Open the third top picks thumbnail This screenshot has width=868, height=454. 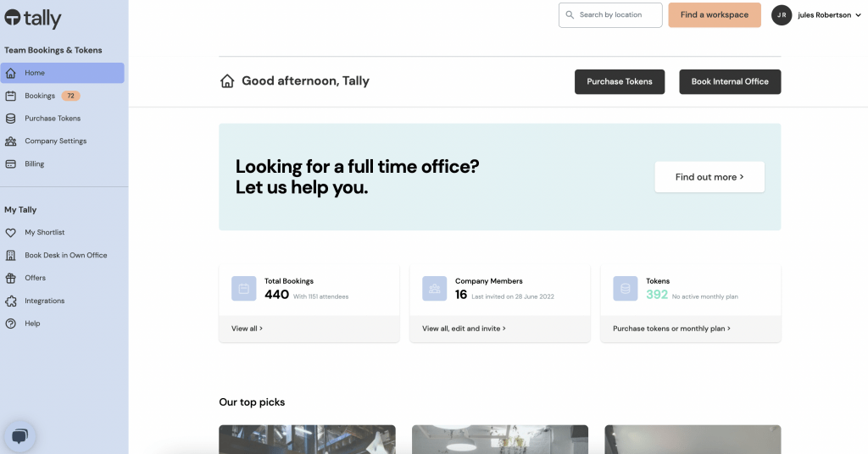point(693,440)
